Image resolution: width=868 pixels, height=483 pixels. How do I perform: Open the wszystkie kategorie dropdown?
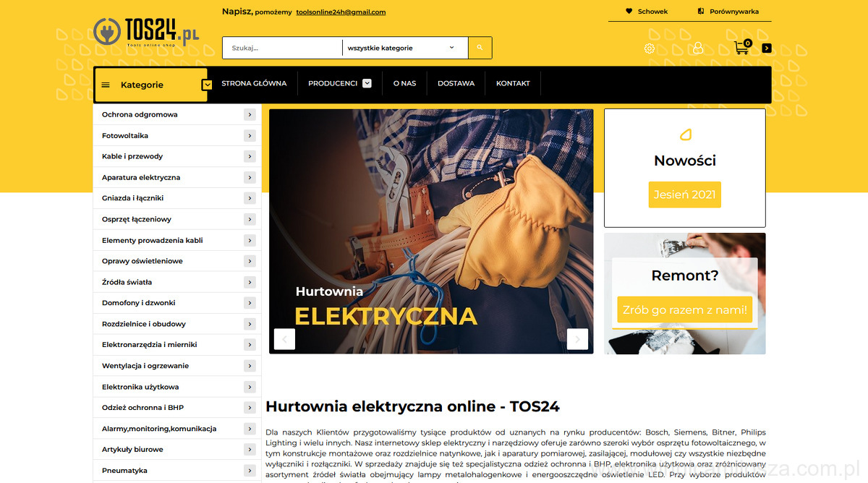[x=404, y=48]
